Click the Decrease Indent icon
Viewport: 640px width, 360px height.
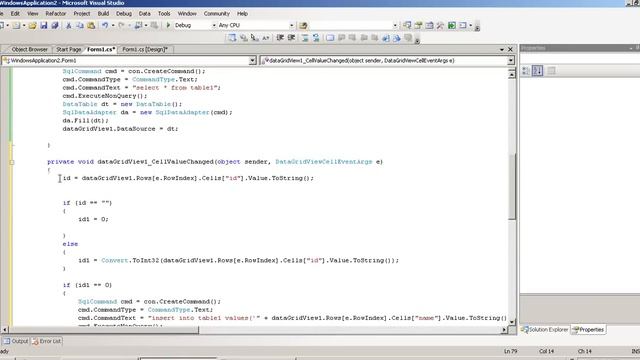280,38
